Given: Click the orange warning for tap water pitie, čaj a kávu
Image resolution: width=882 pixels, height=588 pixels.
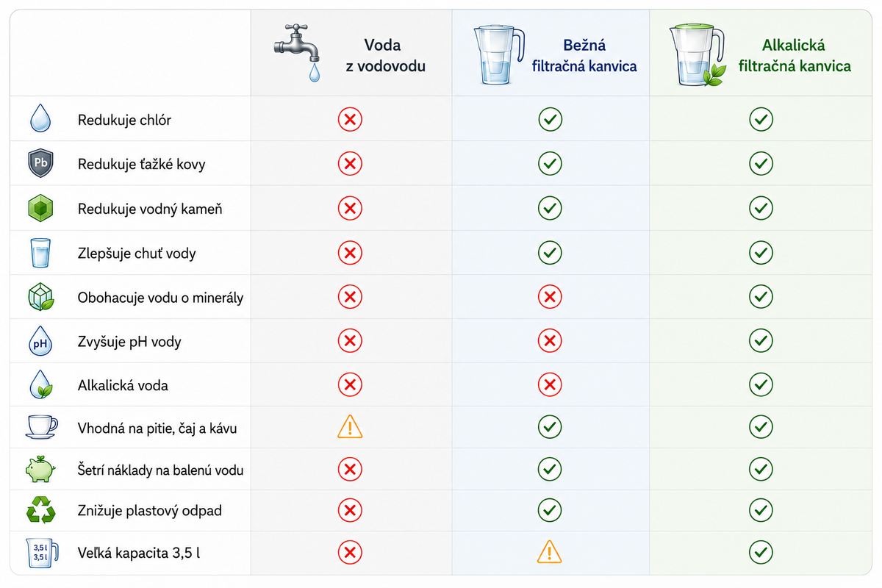Looking at the screenshot, I should (350, 426).
